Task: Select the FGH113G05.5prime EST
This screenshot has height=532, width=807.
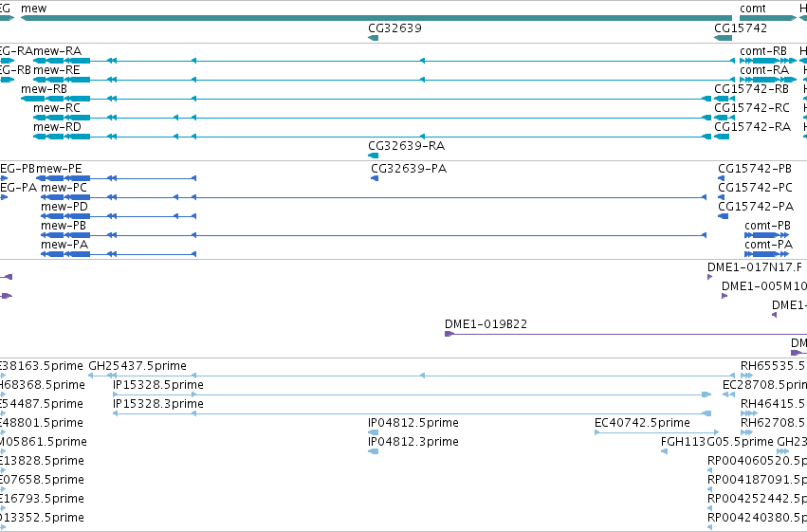Action: click(665, 451)
